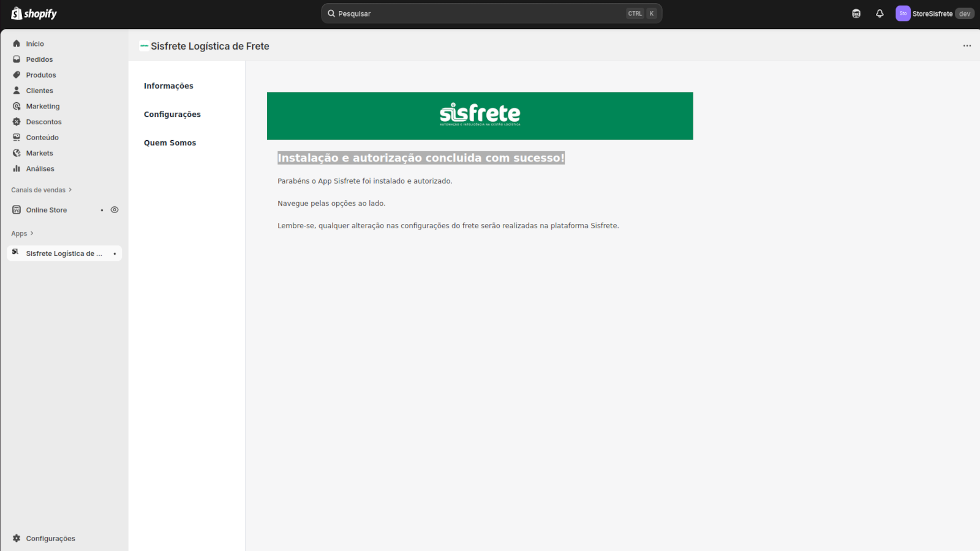Click the Sisfrete banner logo
The width and height of the screenshot is (980, 551).
[480, 114]
